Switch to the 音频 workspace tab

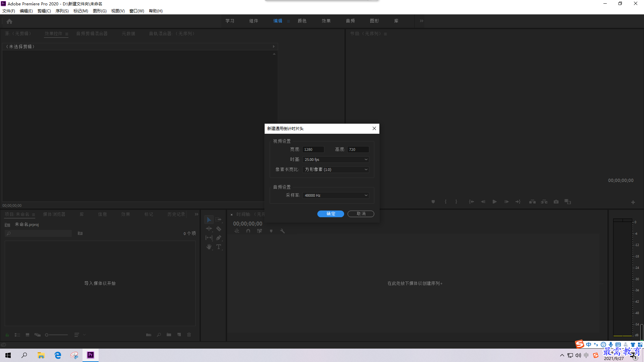351,21
